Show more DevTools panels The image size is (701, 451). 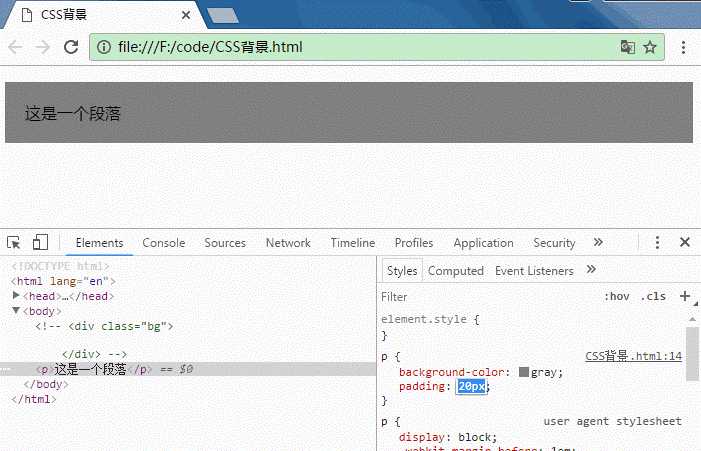pyautogui.click(x=598, y=242)
